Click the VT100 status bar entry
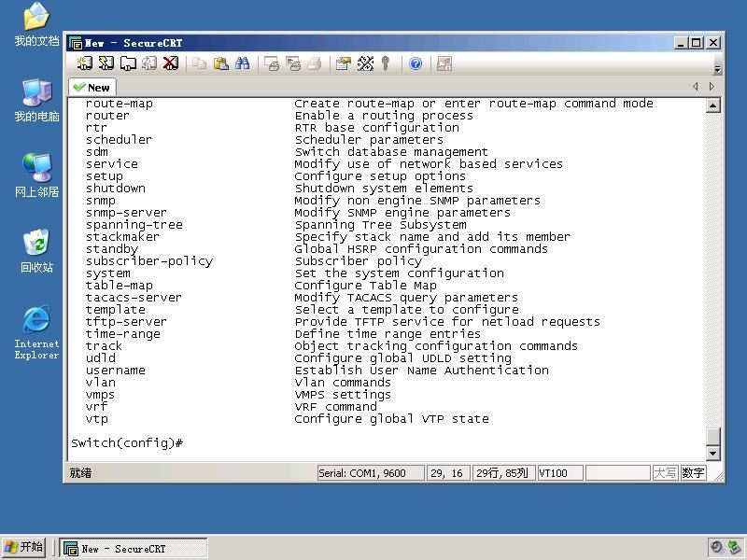The width and height of the screenshot is (747, 560). 559,473
